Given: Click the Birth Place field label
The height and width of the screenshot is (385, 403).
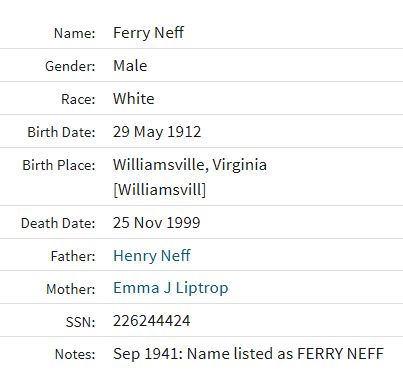Looking at the screenshot, I should 59,165.
